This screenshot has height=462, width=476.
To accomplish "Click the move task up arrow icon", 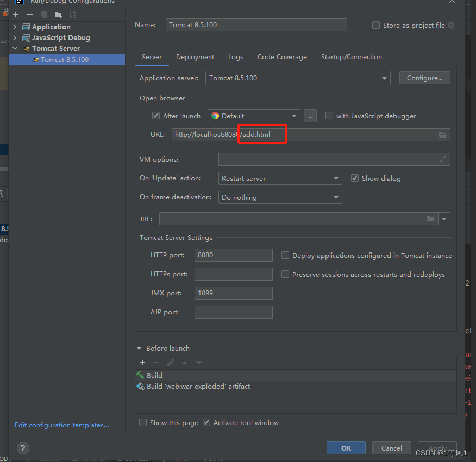I will click(185, 363).
